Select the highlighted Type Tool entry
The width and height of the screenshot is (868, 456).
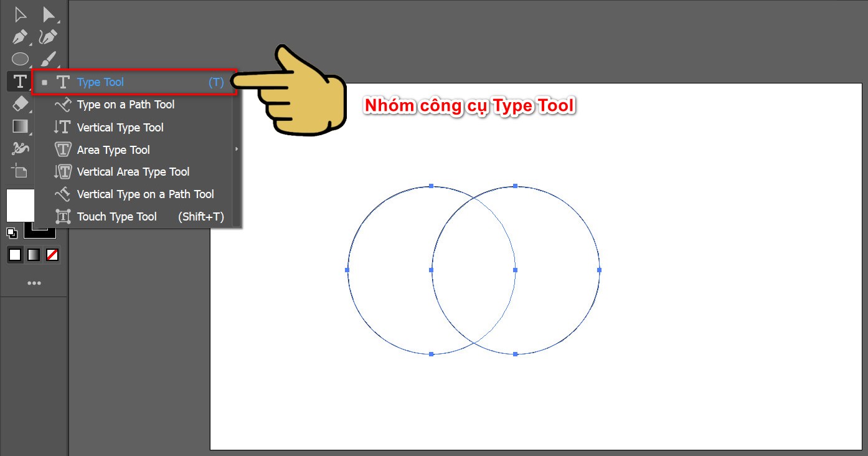click(x=101, y=82)
